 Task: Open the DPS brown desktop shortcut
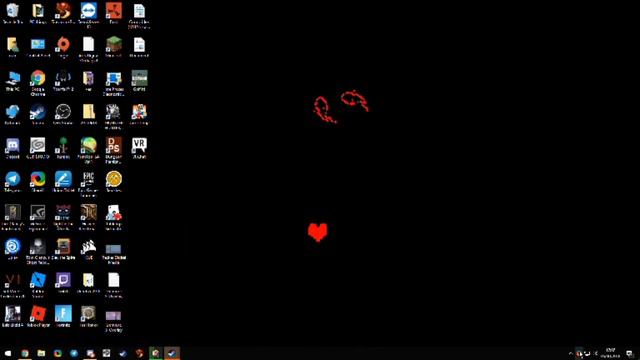[114, 146]
